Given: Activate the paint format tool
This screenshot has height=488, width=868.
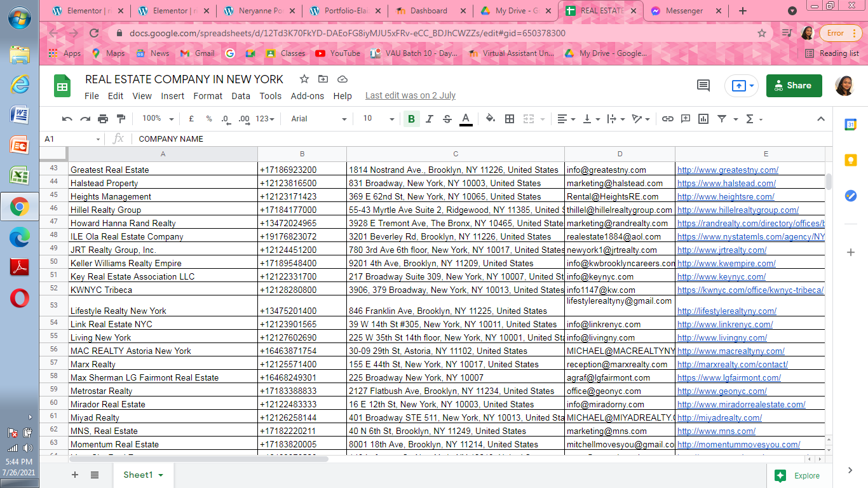Looking at the screenshot, I should click(x=121, y=119).
